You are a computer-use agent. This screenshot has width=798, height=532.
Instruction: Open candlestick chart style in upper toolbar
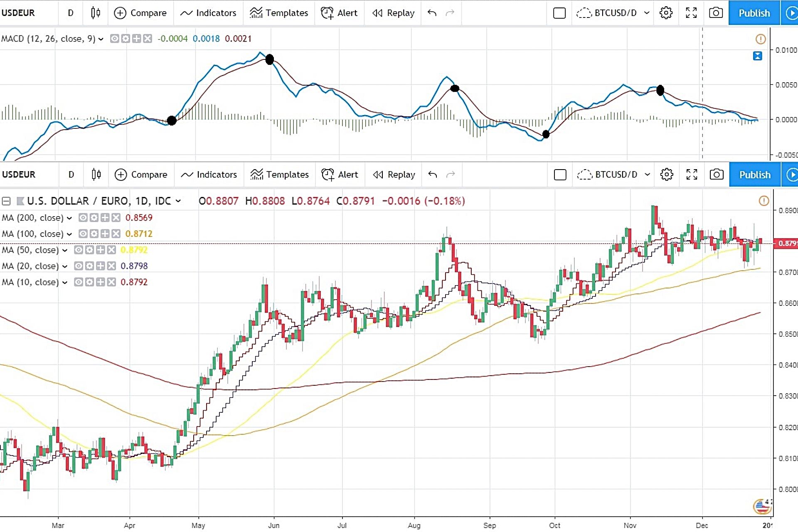(x=96, y=13)
